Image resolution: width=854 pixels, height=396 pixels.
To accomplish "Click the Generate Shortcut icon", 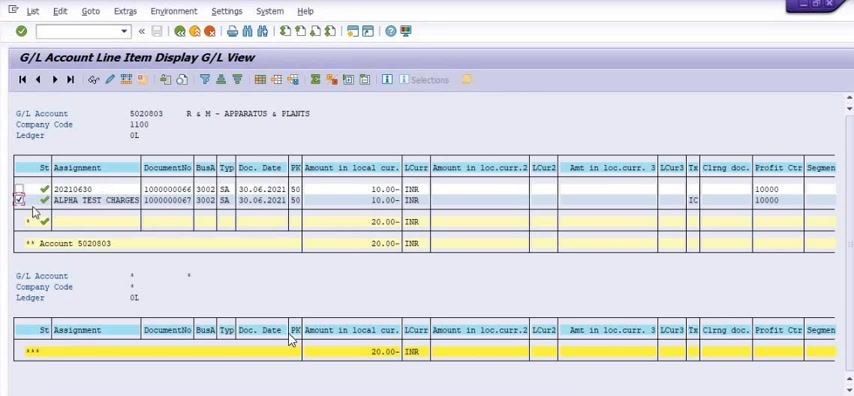I will pos(368,32).
